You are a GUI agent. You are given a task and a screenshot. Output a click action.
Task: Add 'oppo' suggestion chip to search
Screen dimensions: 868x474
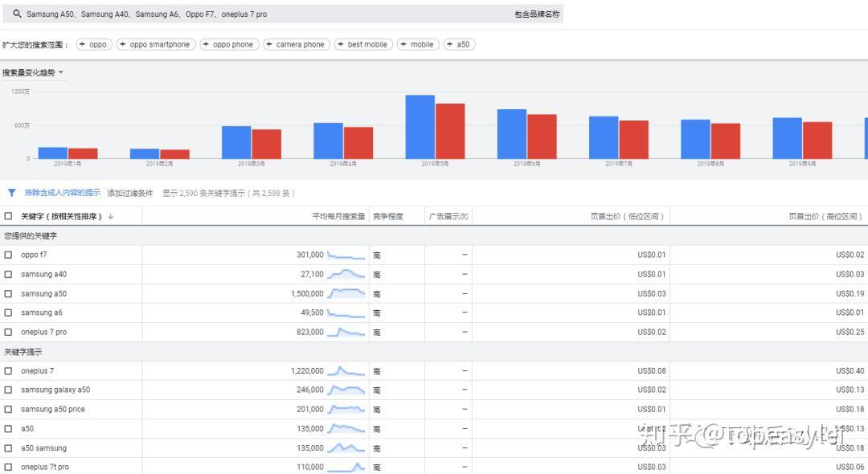tap(94, 44)
